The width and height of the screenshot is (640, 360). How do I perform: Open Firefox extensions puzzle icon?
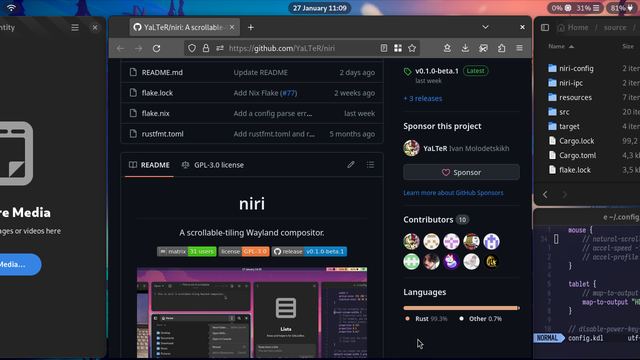pyautogui.click(x=501, y=48)
